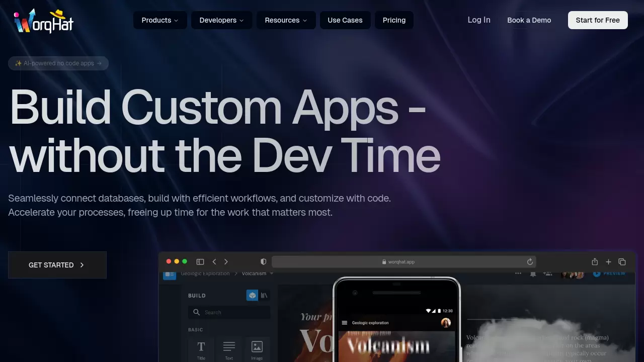Click the Search field in BUILD panel
This screenshot has height=362, width=644.
tap(229, 312)
